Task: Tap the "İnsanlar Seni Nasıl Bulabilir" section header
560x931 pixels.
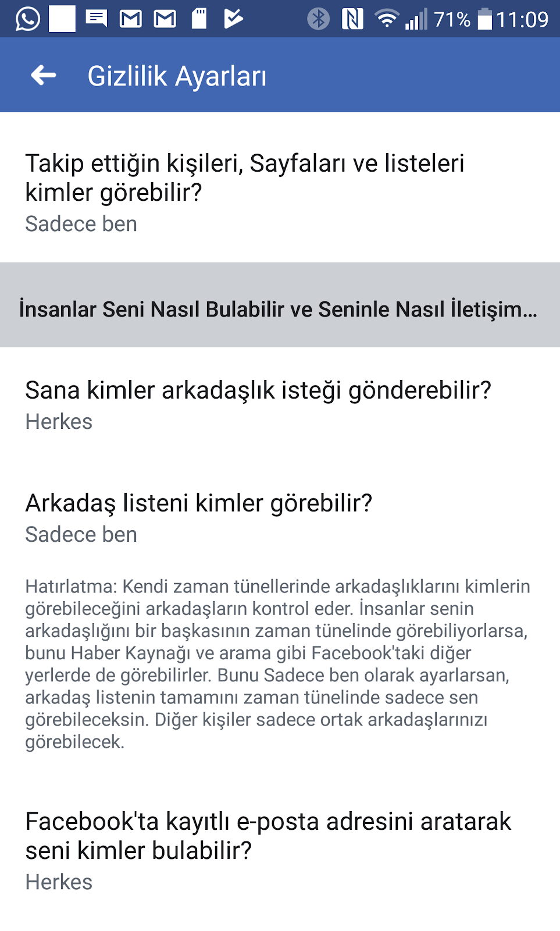Action: coord(278,309)
